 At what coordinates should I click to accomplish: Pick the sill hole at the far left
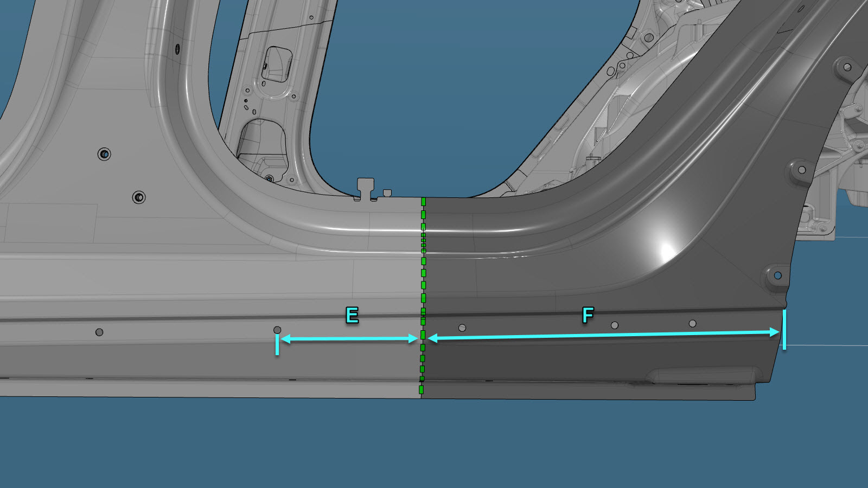pos(99,332)
